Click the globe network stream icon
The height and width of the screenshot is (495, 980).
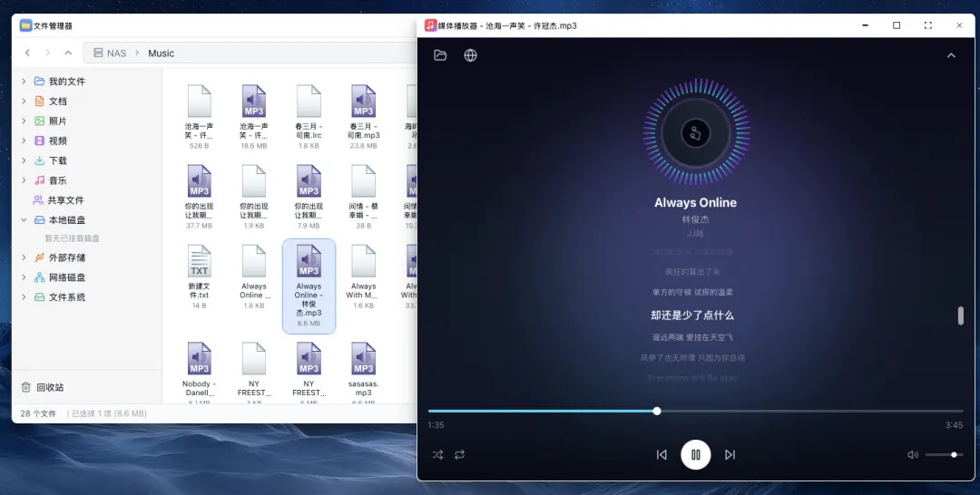(470, 55)
